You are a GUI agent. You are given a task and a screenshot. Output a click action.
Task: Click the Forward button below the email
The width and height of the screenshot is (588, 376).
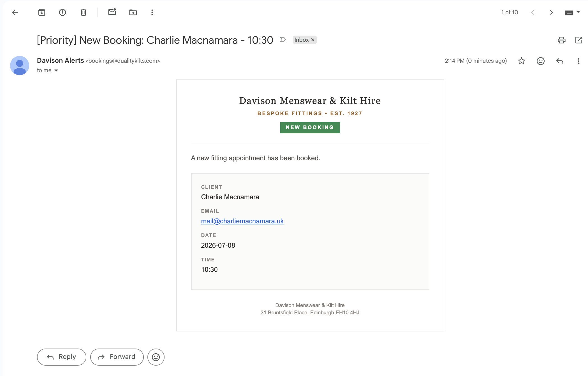click(117, 357)
